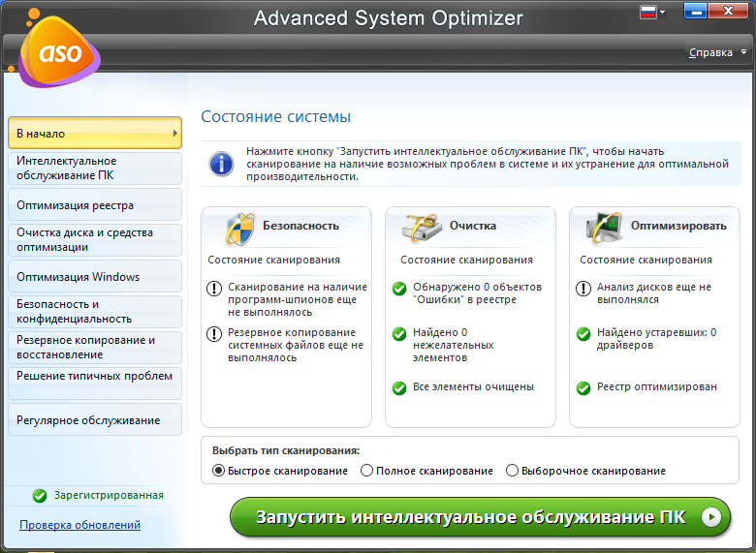Screen dimensions: 756x553
Task: Click warning icon beside Анализ дисков
Action: click(x=583, y=289)
